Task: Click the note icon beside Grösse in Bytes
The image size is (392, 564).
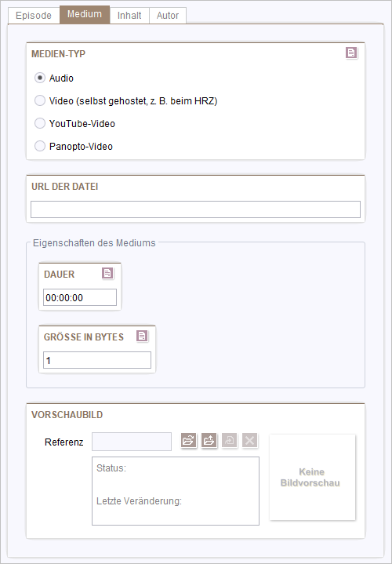Action: click(x=142, y=337)
